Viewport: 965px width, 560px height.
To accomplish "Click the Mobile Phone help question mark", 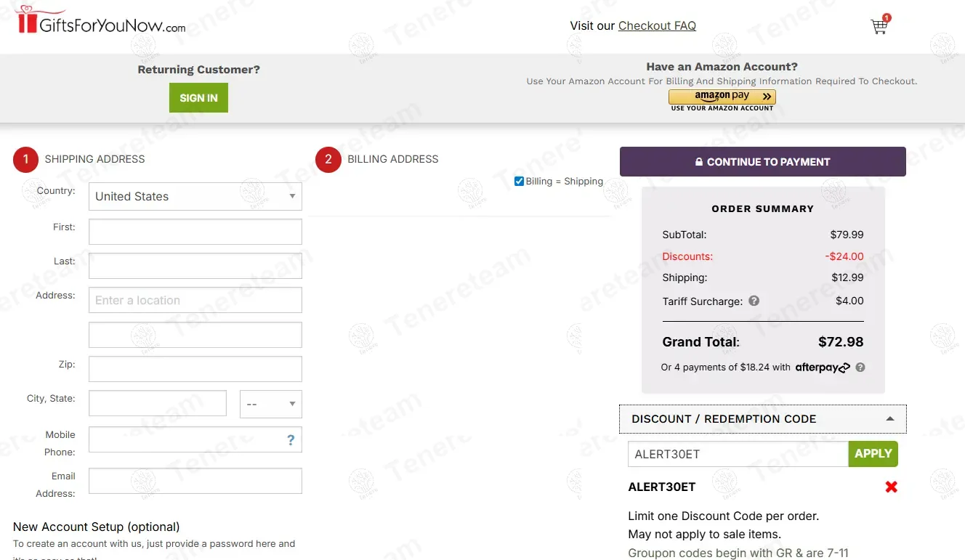I will point(291,439).
